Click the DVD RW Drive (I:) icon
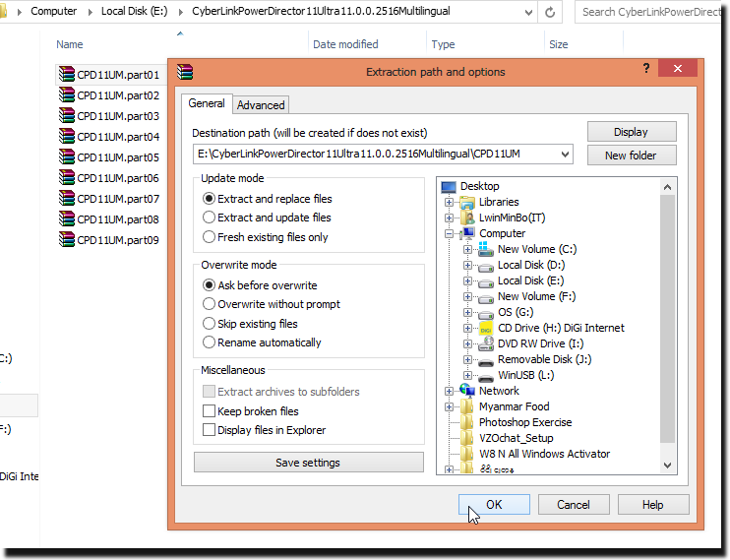The image size is (730, 560). (x=486, y=343)
